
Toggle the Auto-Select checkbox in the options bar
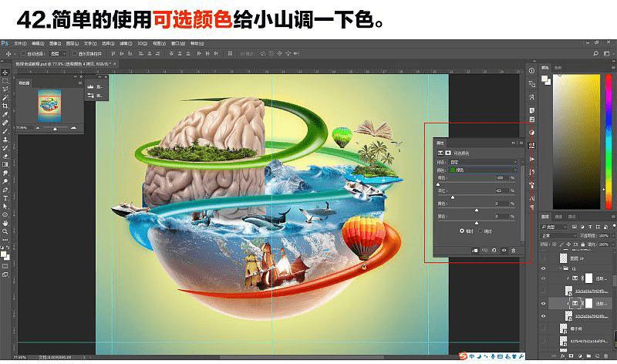point(23,53)
